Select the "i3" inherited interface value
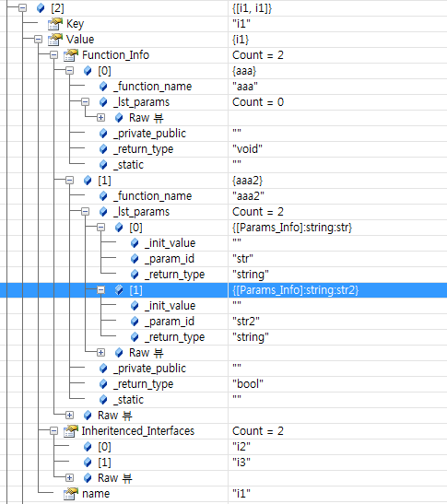This screenshot has width=447, height=504. click(x=241, y=463)
